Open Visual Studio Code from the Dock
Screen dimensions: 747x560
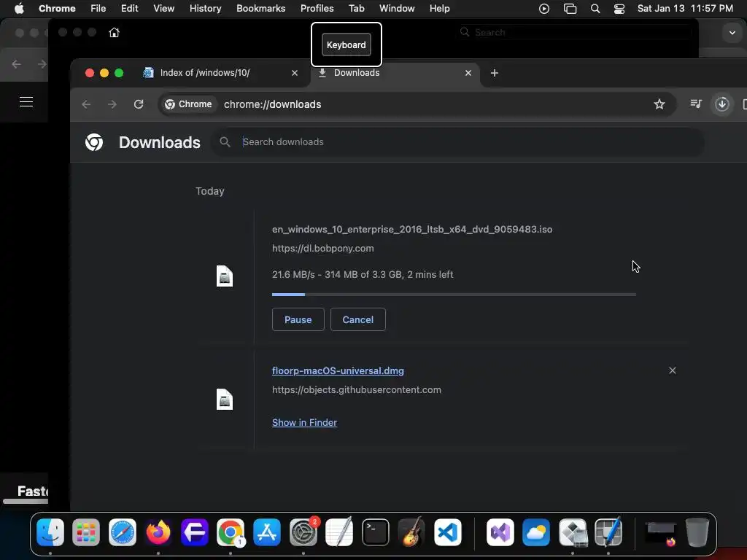[448, 532]
